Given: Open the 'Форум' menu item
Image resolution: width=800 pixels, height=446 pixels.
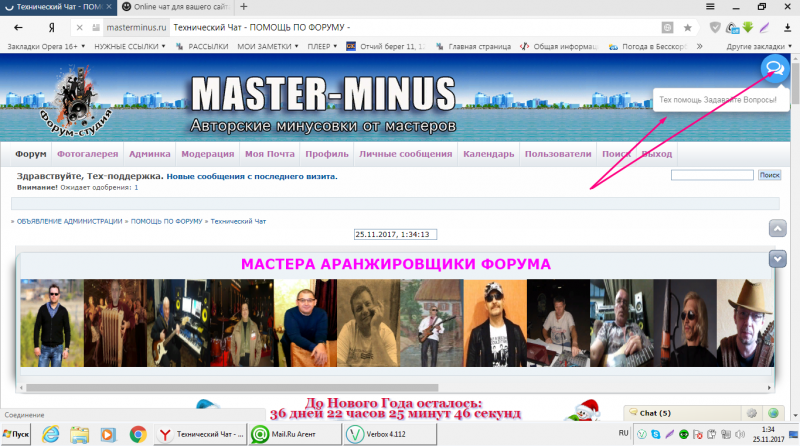Looking at the screenshot, I should click(31, 154).
